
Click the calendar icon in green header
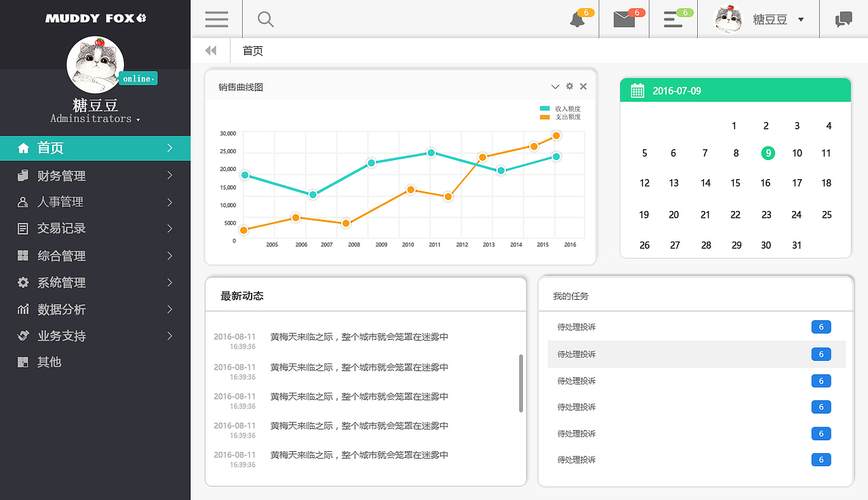(x=637, y=90)
